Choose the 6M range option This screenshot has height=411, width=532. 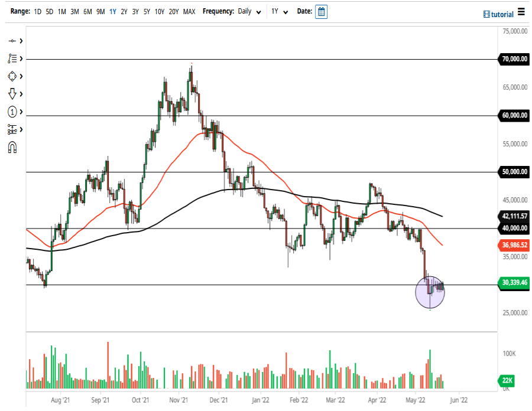[87, 12]
